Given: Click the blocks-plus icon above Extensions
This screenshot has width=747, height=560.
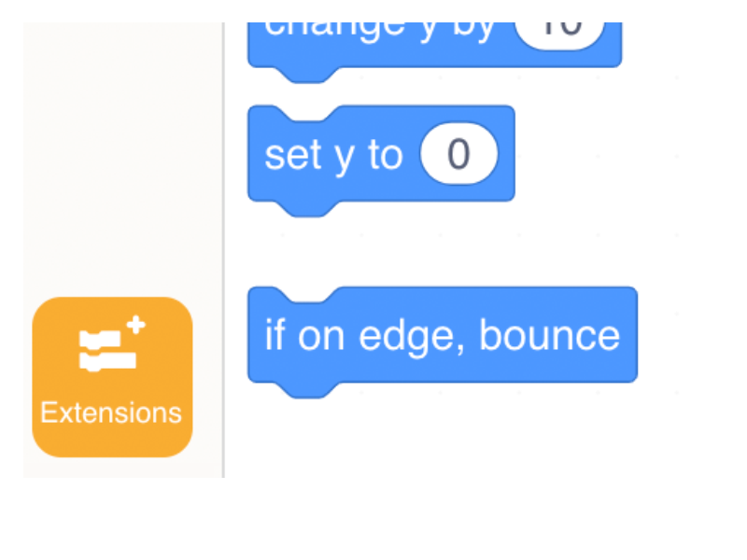Looking at the screenshot, I should coord(112,343).
